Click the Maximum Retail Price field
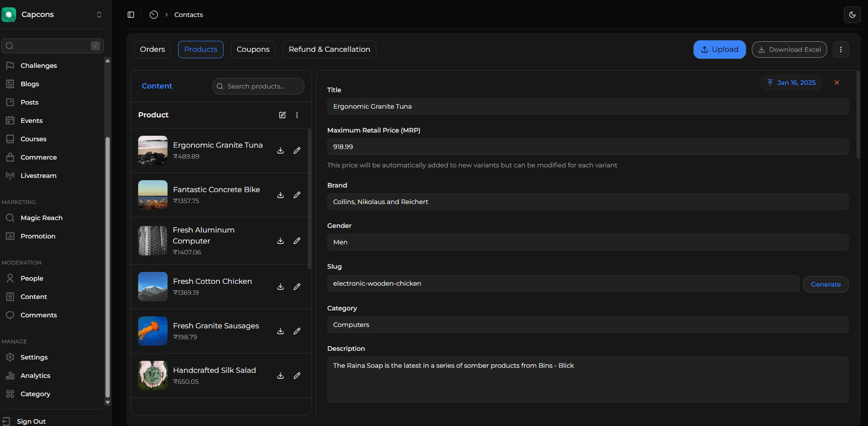Viewport: 868px width, 426px height. pyautogui.click(x=588, y=147)
